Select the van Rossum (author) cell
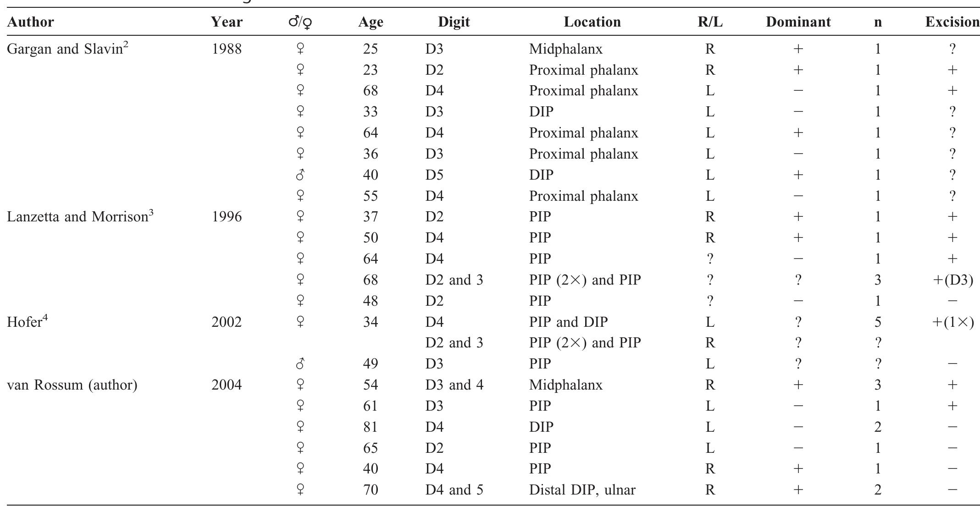Image resolution: width=980 pixels, height=506 pixels. point(72,385)
